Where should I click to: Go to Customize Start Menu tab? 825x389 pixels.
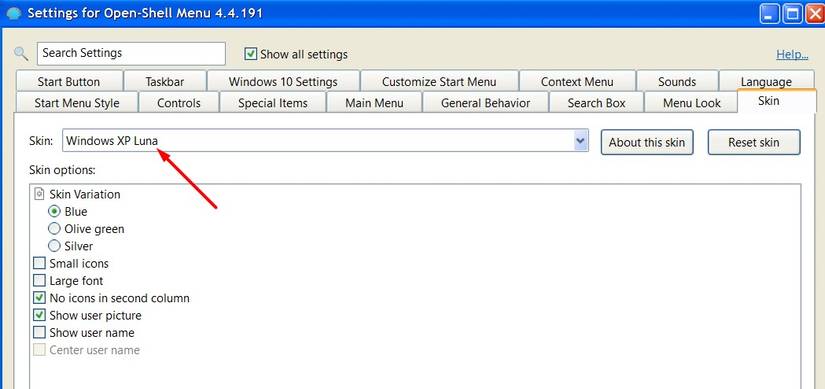(x=439, y=82)
